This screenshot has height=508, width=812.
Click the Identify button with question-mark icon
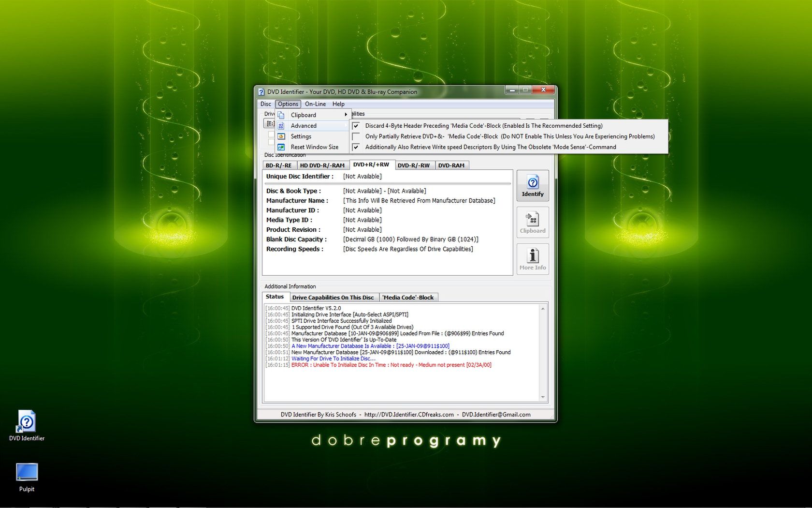coord(533,186)
